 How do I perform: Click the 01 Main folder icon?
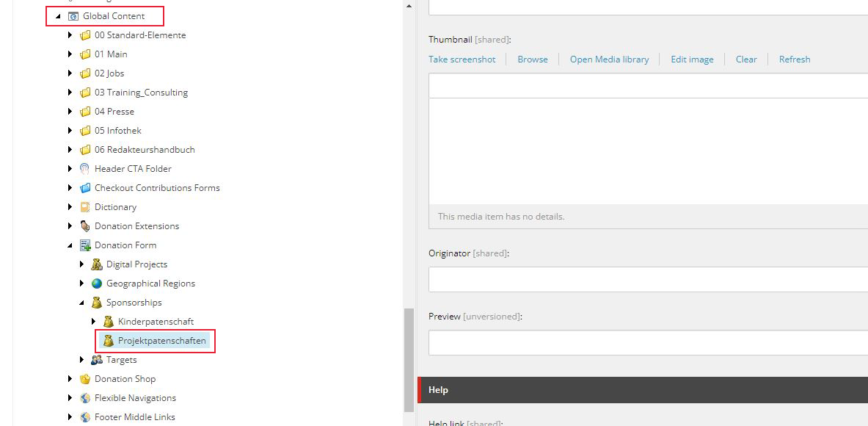(x=84, y=54)
